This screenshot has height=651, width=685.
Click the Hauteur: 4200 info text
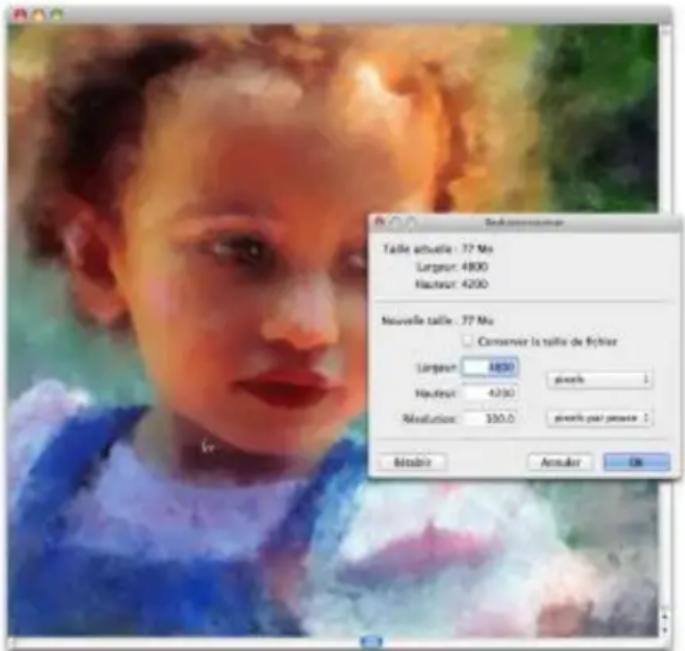451,284
